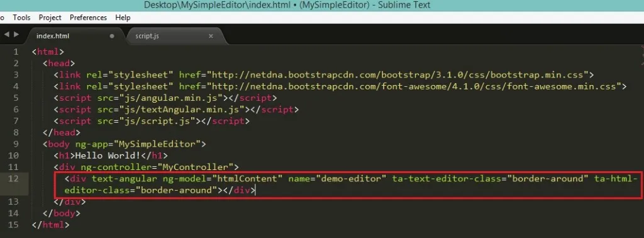Screen dimensions: 644x238
Task: Click line number 1 in the gutter
Action: pyautogui.click(x=16, y=52)
